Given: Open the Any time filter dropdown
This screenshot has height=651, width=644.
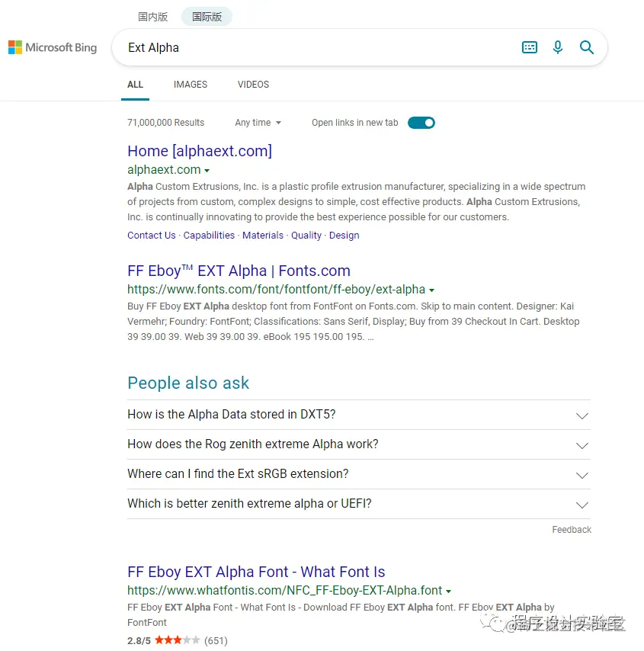Looking at the screenshot, I should click(258, 123).
